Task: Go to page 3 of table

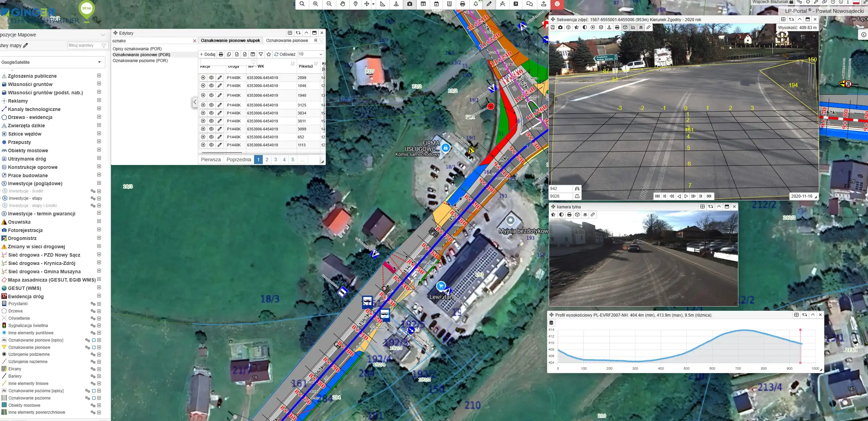Action: [276, 160]
